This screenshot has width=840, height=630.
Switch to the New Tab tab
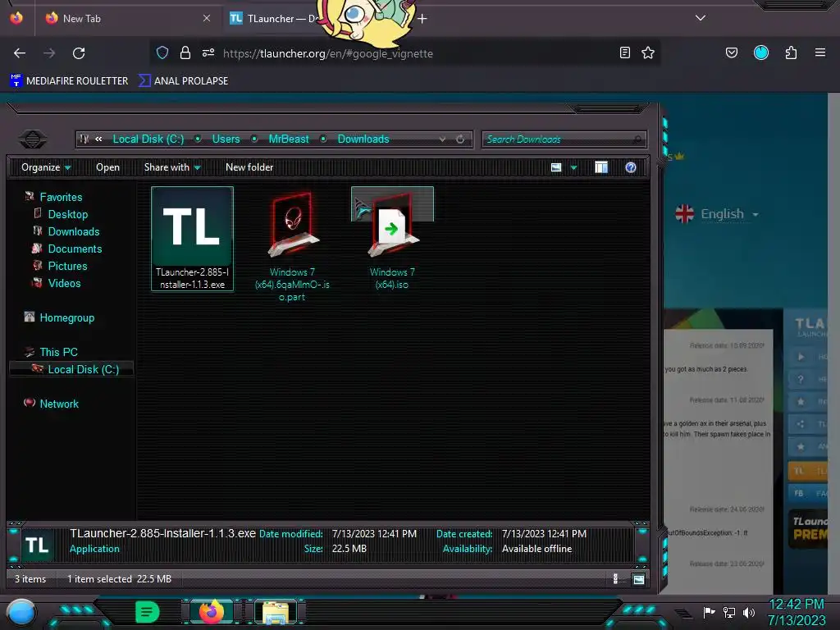(127, 18)
